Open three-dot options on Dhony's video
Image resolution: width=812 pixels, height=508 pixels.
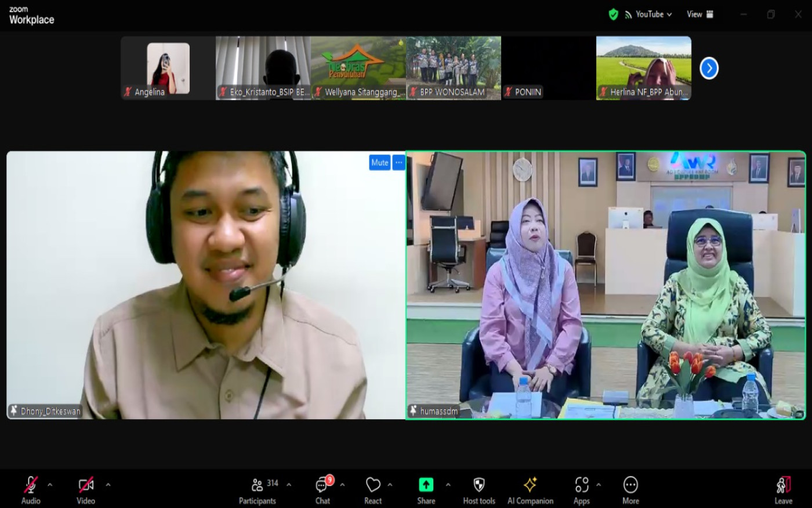[x=398, y=163]
